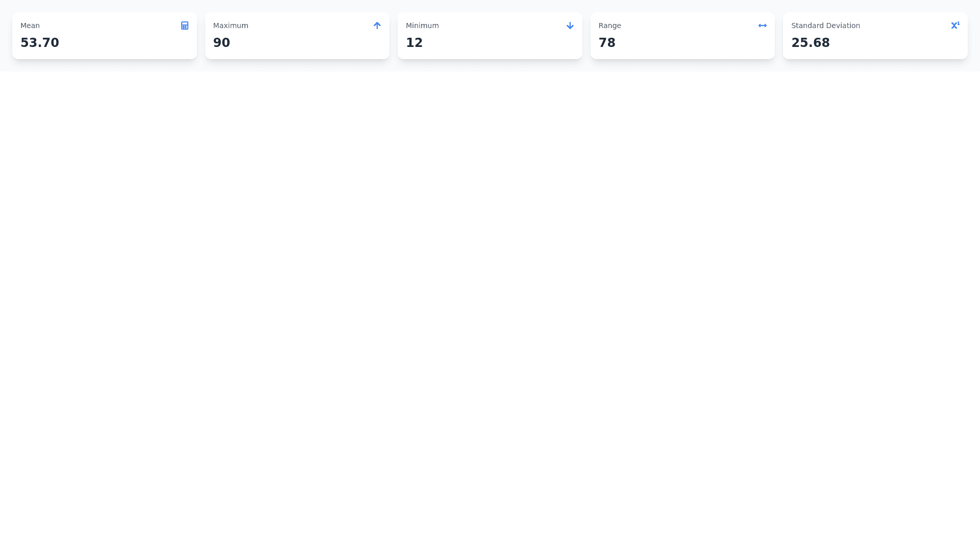Screen dimensions: 980x551
Task: Click the up arrow icon beside Maximum
Action: (x=377, y=26)
